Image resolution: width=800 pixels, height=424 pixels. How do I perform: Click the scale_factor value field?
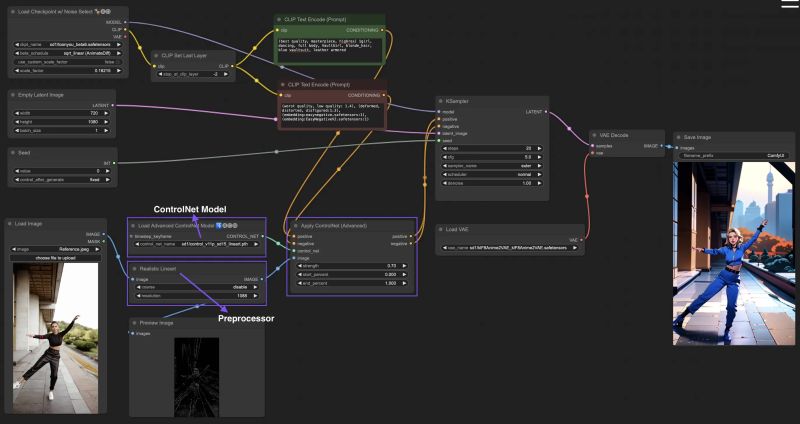pos(68,70)
